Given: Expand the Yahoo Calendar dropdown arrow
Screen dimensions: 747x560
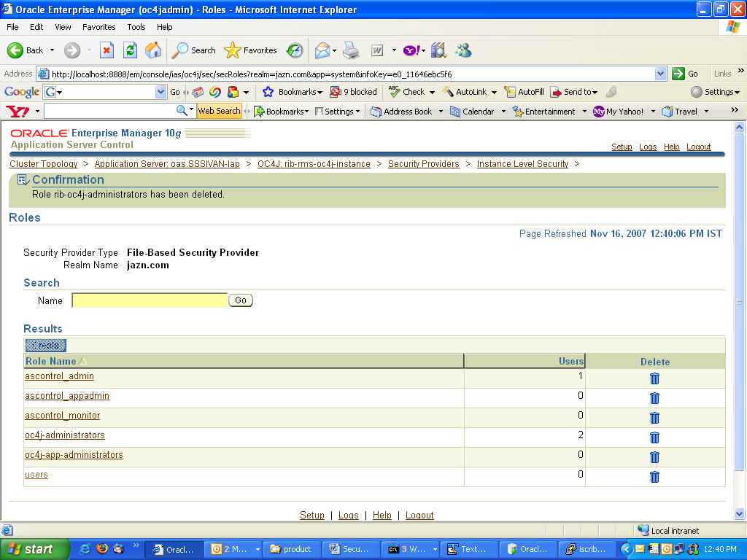Looking at the screenshot, I should coord(503,112).
